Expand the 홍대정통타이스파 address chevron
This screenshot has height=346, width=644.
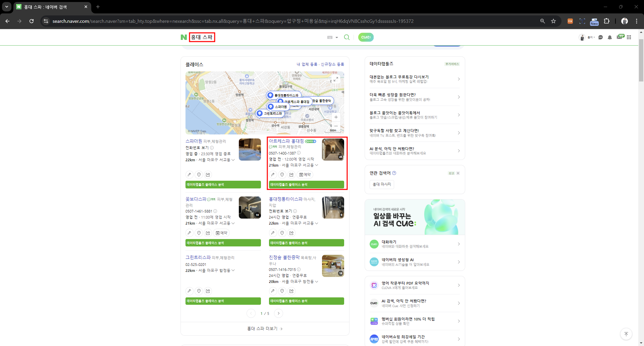click(x=316, y=223)
